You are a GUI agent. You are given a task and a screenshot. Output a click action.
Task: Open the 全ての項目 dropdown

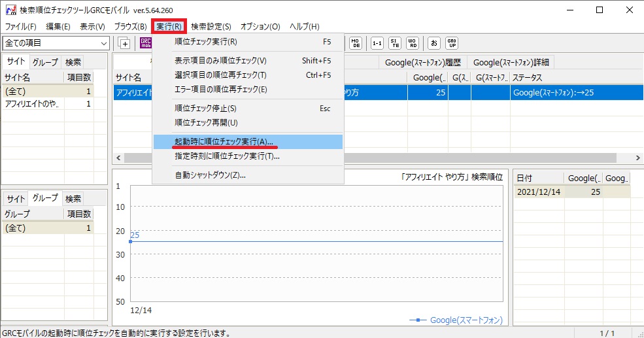point(56,42)
